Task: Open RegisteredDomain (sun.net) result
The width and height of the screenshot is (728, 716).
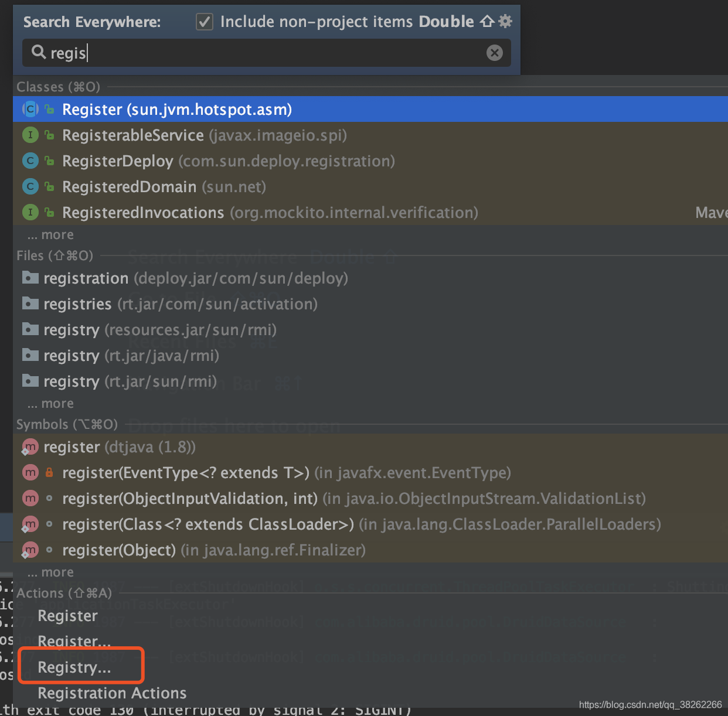Action: point(370,186)
